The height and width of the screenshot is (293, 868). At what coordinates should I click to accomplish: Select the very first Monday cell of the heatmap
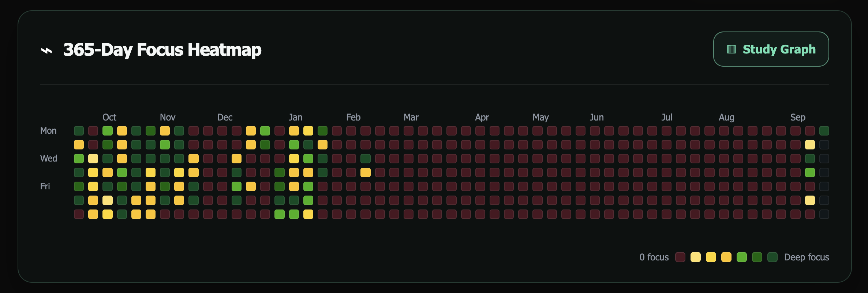[x=79, y=131]
